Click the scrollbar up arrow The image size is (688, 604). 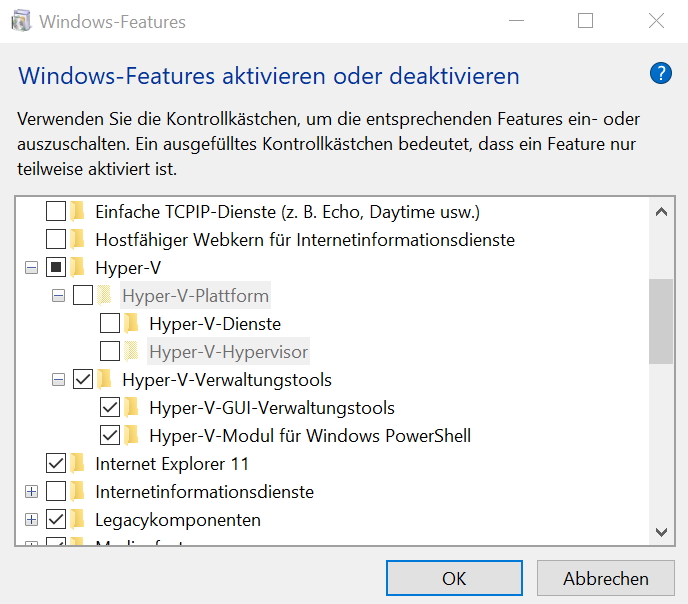[x=661, y=212]
